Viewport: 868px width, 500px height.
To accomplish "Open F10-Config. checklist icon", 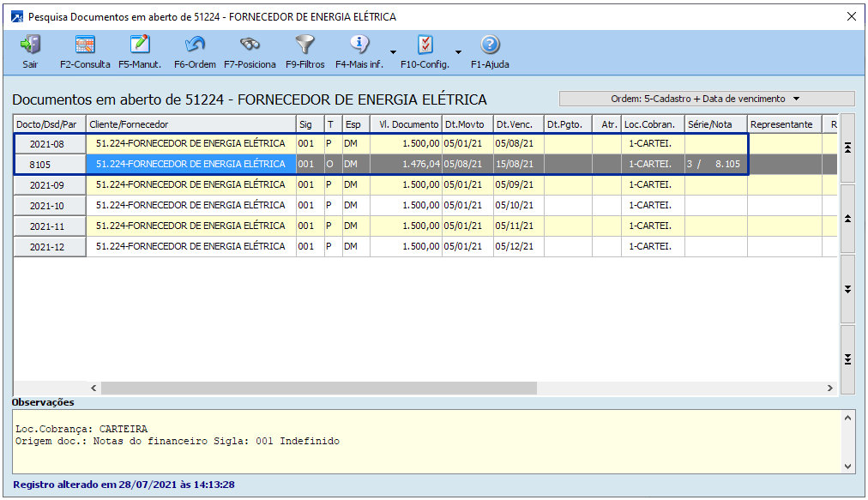I will pyautogui.click(x=425, y=45).
